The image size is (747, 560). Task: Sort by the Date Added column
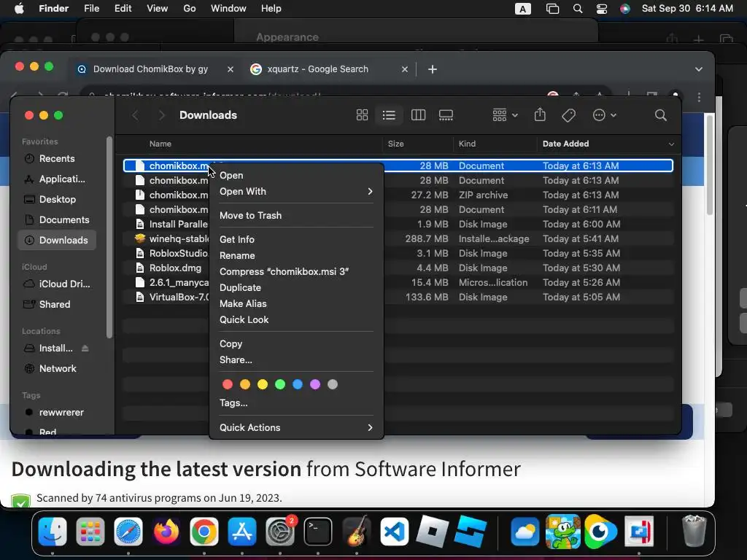click(x=608, y=144)
